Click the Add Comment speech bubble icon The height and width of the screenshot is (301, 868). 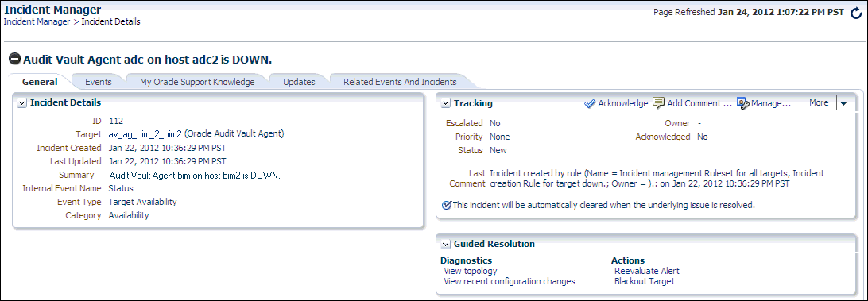[658, 103]
